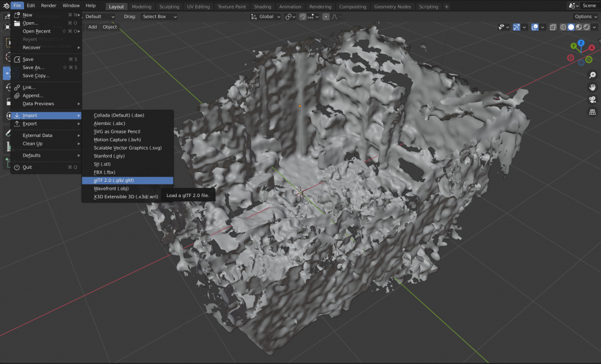
Task: Open the Global transform orientation dropdown
Action: point(265,17)
